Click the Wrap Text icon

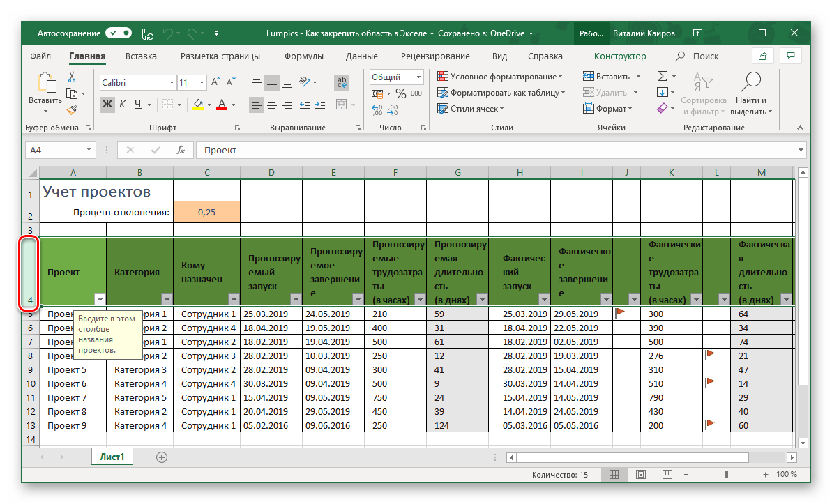[342, 82]
